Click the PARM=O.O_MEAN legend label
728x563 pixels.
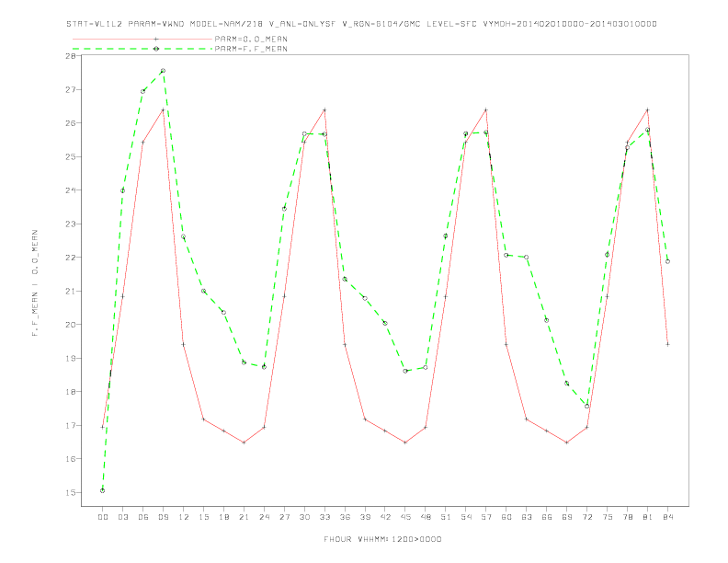click(x=251, y=39)
